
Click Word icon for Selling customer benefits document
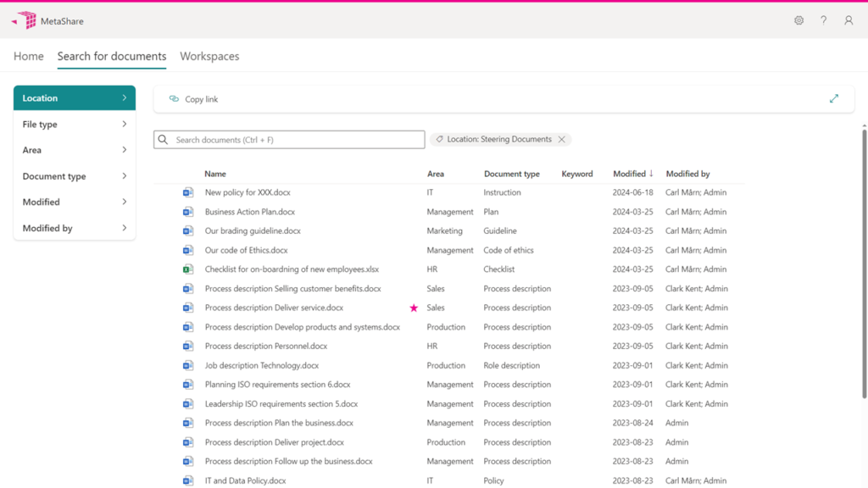[188, 289]
